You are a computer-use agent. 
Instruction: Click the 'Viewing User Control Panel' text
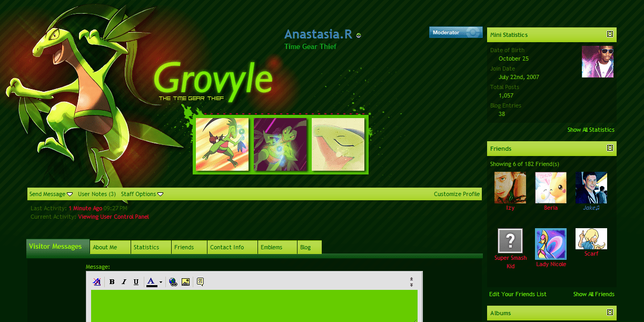tap(114, 217)
